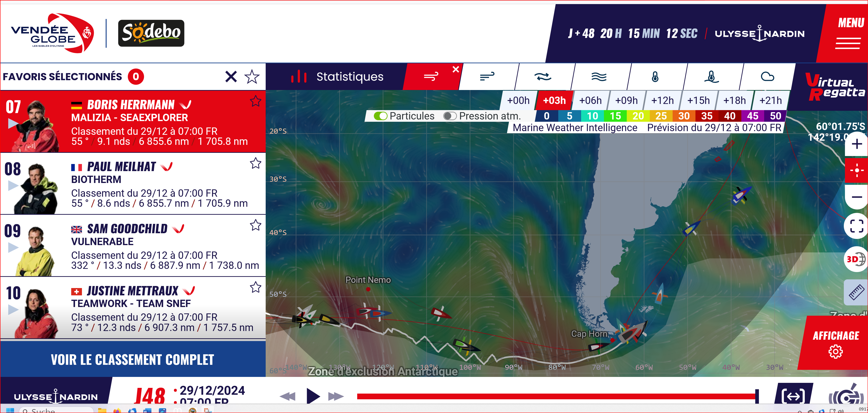
Task: Show cloud cover layer icon
Action: click(x=767, y=77)
